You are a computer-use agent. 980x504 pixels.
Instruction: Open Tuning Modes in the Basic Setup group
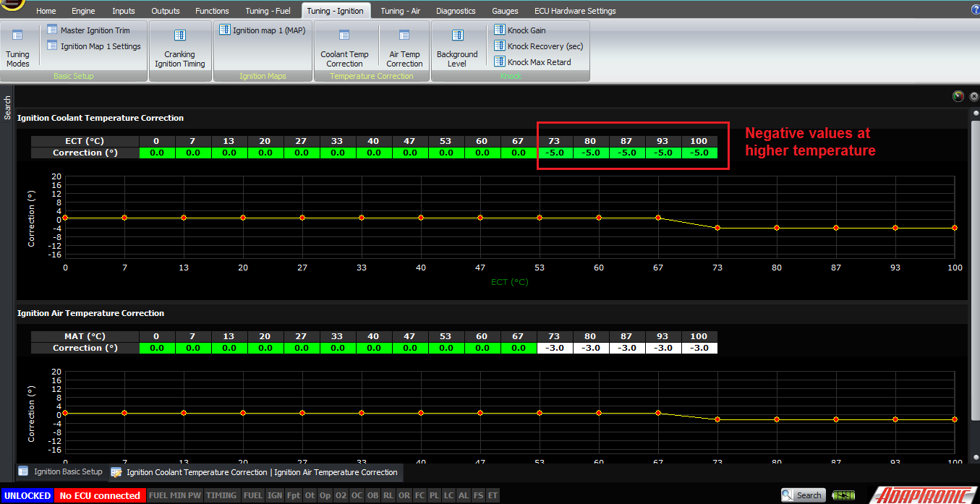(x=17, y=48)
